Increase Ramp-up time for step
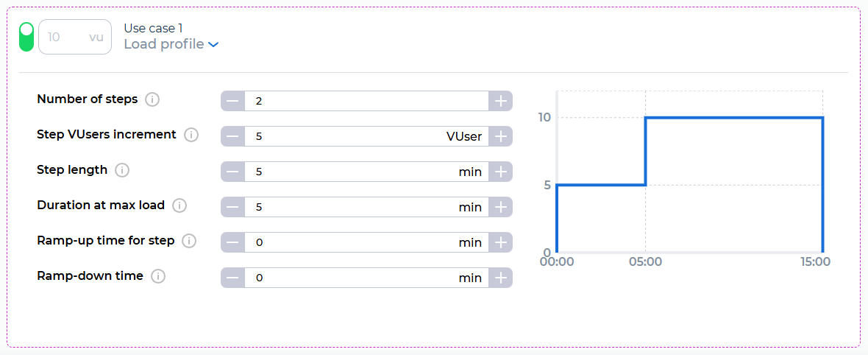The image size is (868, 355). pos(500,242)
